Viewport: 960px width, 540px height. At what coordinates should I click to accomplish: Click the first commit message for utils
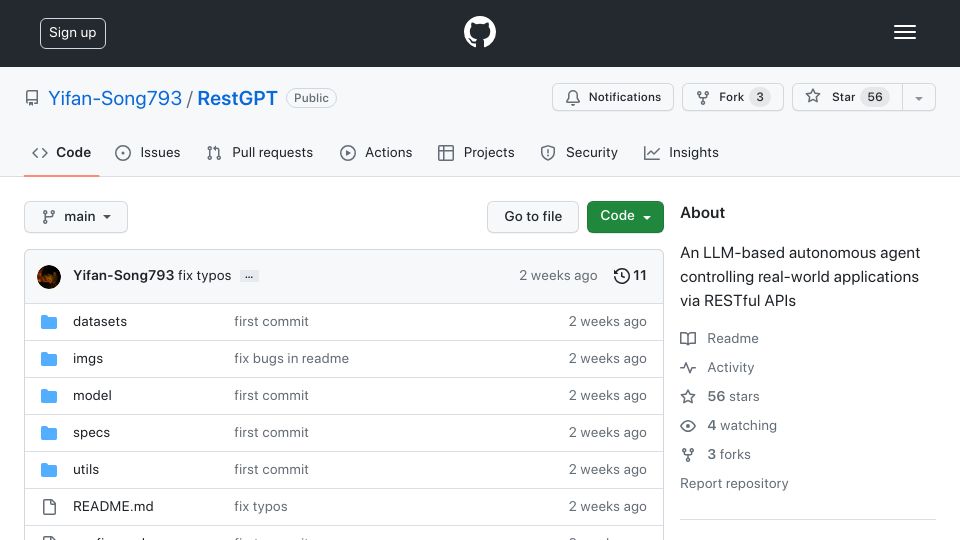(x=271, y=470)
